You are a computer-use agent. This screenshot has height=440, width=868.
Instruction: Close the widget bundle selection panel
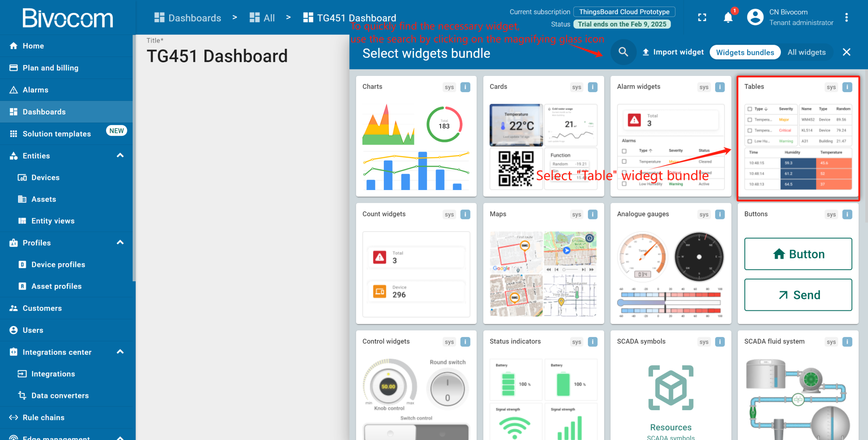(x=847, y=52)
